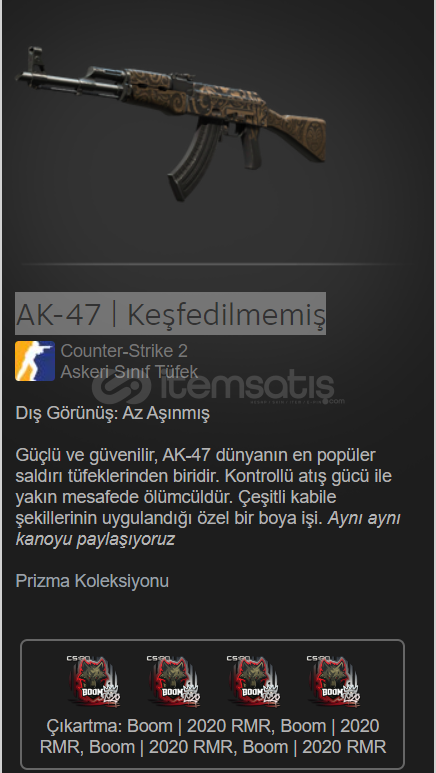Click the AK-47 curved magazine
This screenshot has width=436, height=773.
click(192, 160)
